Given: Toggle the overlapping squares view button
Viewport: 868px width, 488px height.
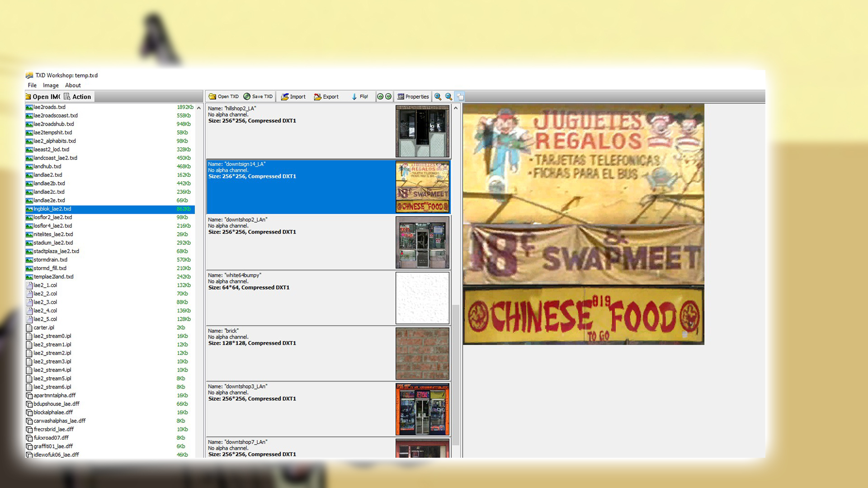Looking at the screenshot, I should (x=460, y=97).
